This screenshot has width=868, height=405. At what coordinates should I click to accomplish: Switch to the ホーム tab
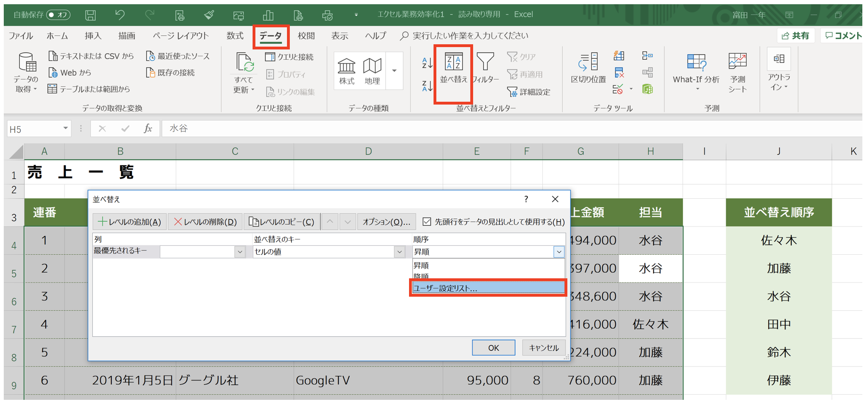pyautogui.click(x=57, y=36)
